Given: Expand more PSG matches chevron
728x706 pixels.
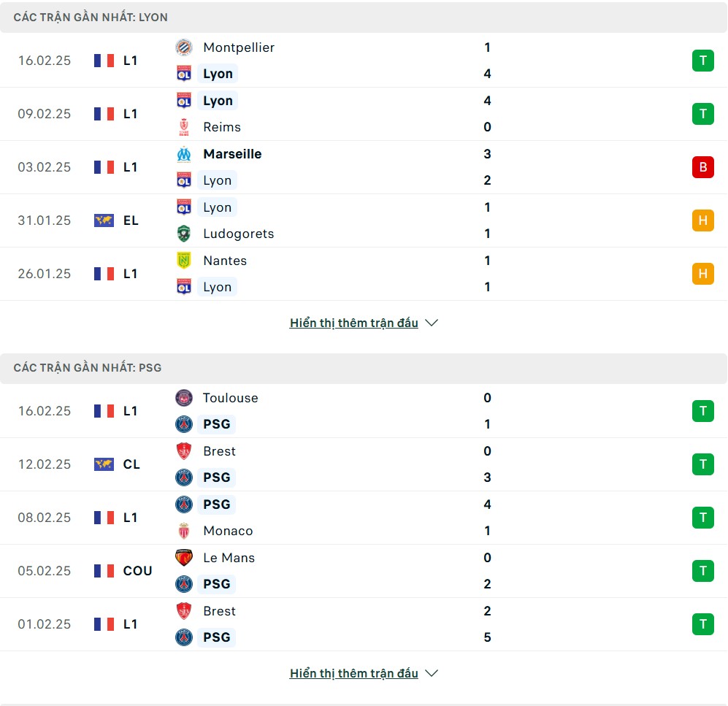Looking at the screenshot, I should pyautogui.click(x=432, y=673).
